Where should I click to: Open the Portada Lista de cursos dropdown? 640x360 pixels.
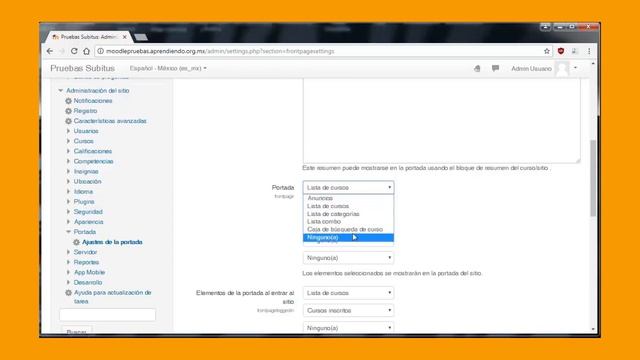[x=348, y=187]
